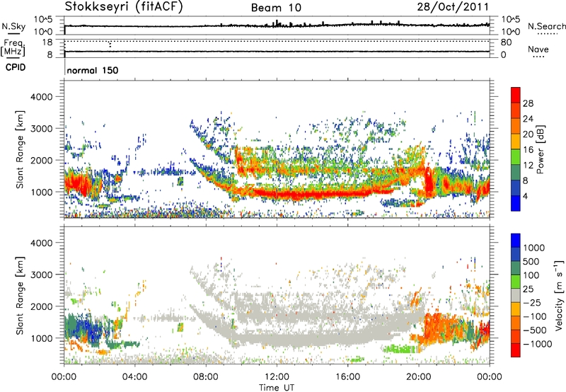
Task: Click the 'normal 150' CPID text
Action: [93, 70]
